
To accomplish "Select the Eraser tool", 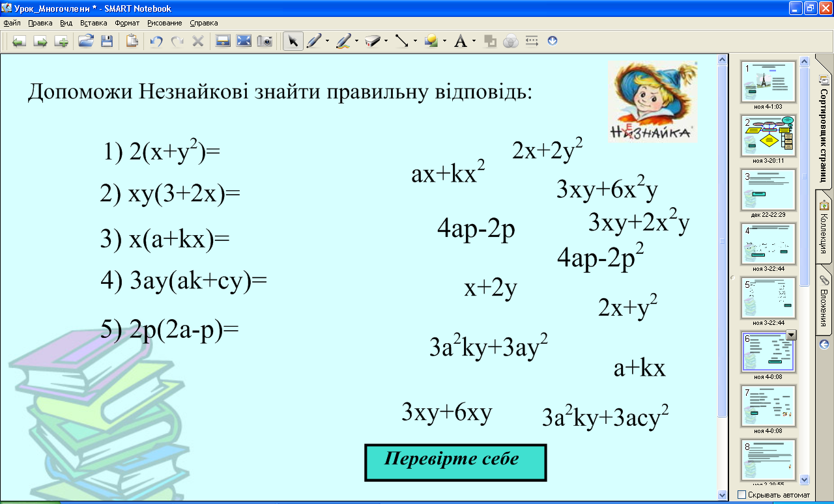I will click(x=372, y=41).
